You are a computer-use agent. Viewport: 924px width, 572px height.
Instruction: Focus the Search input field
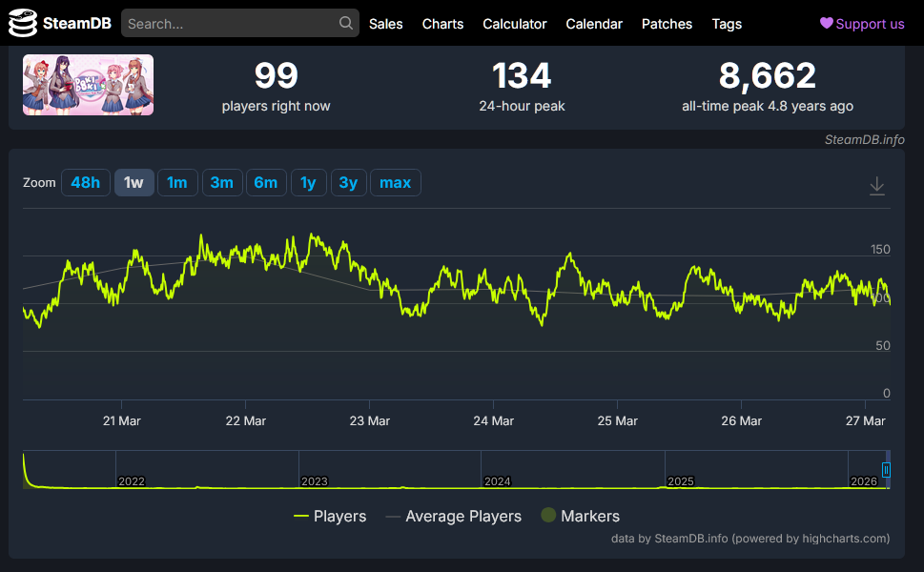point(240,23)
